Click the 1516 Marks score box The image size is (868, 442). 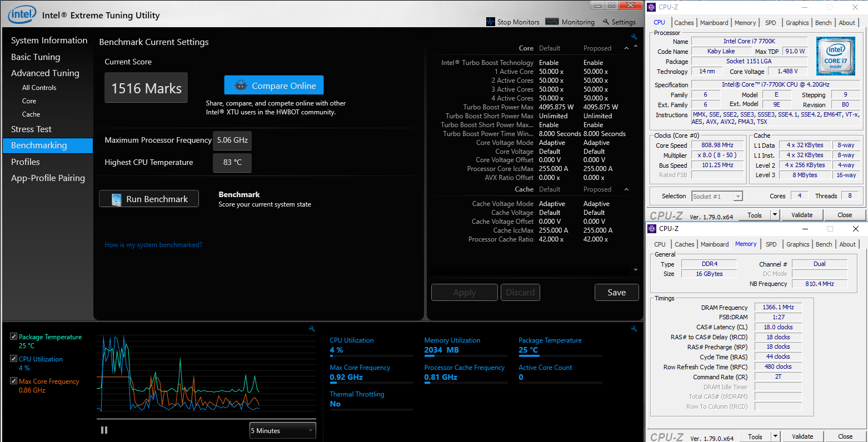[146, 88]
